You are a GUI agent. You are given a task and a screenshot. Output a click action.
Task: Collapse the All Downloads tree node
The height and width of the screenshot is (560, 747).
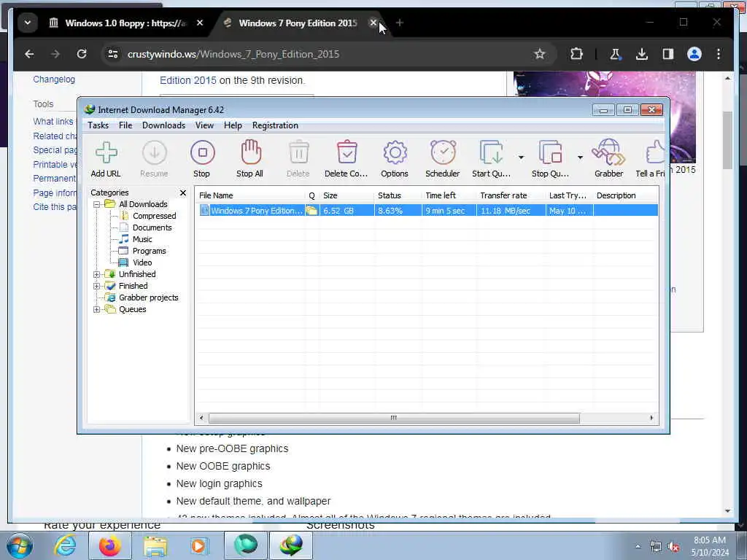pos(97,204)
